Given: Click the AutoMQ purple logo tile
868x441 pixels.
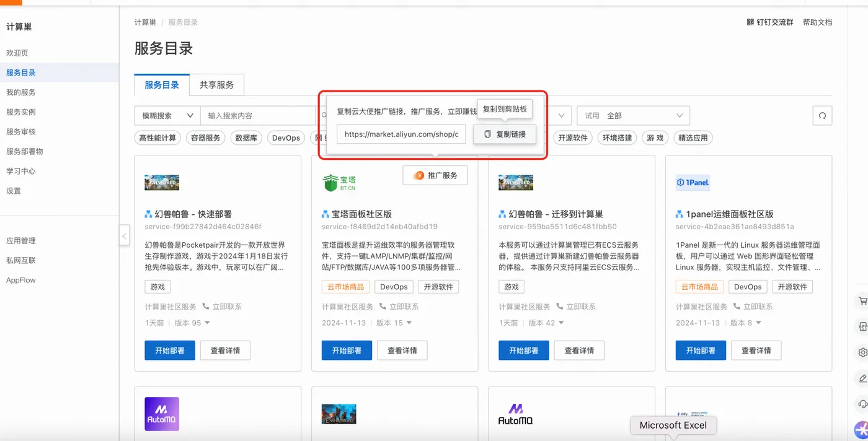Looking at the screenshot, I should tap(162, 414).
